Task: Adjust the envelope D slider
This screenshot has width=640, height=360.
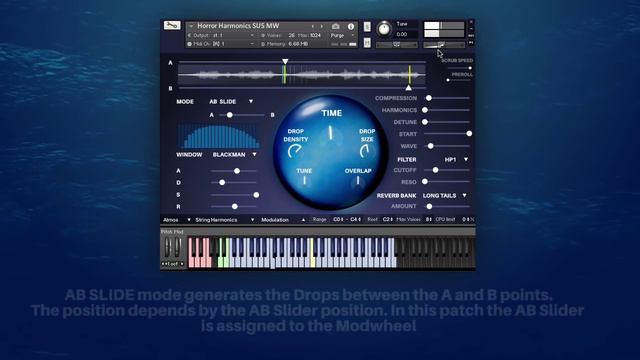Action: pyautogui.click(x=233, y=182)
